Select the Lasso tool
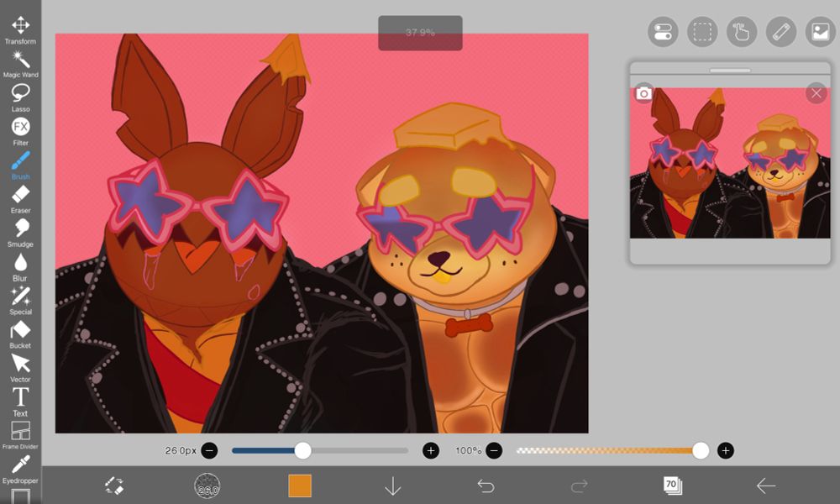Viewport: 840px width, 504px height. (x=20, y=98)
